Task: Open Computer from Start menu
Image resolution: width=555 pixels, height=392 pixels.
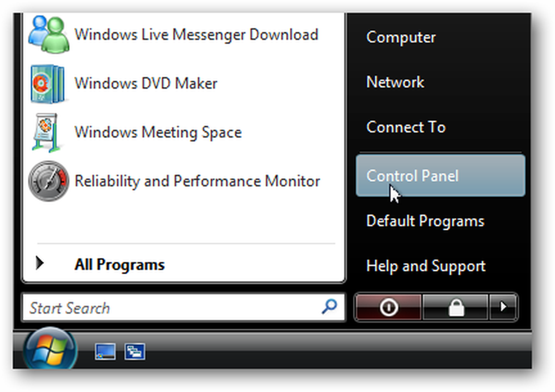Action: click(401, 37)
